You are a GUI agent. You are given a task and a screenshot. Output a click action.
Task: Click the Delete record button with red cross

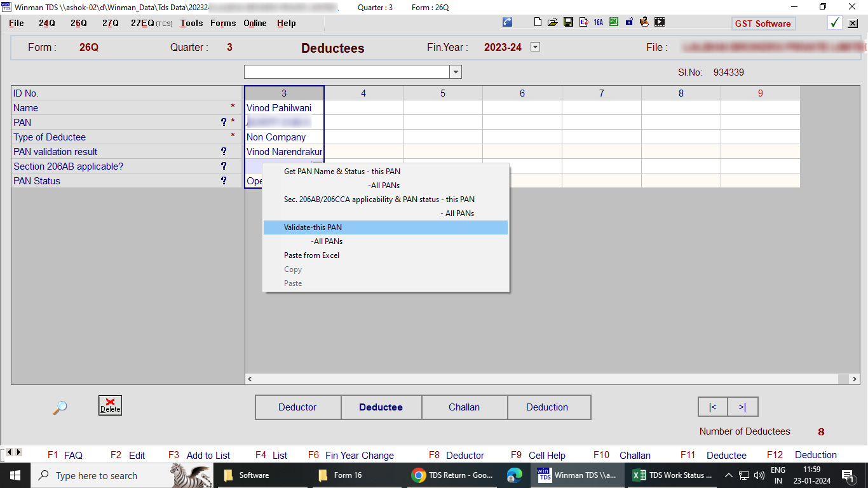(x=109, y=404)
